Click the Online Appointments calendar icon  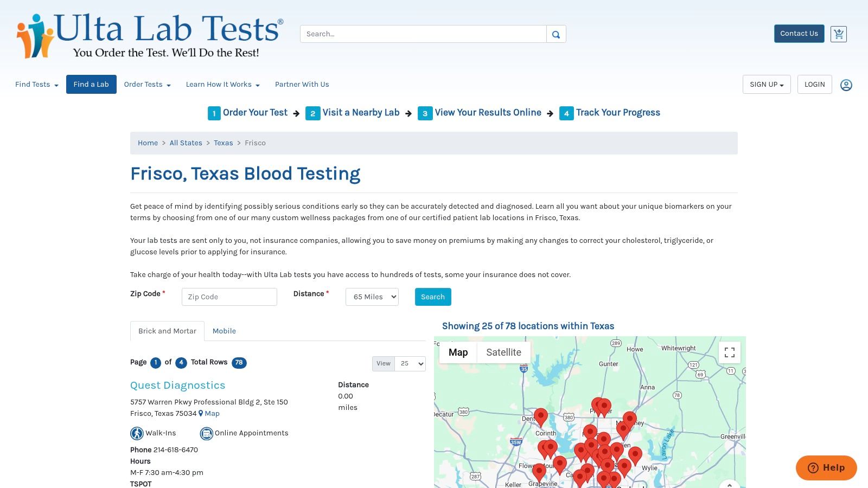click(x=206, y=433)
